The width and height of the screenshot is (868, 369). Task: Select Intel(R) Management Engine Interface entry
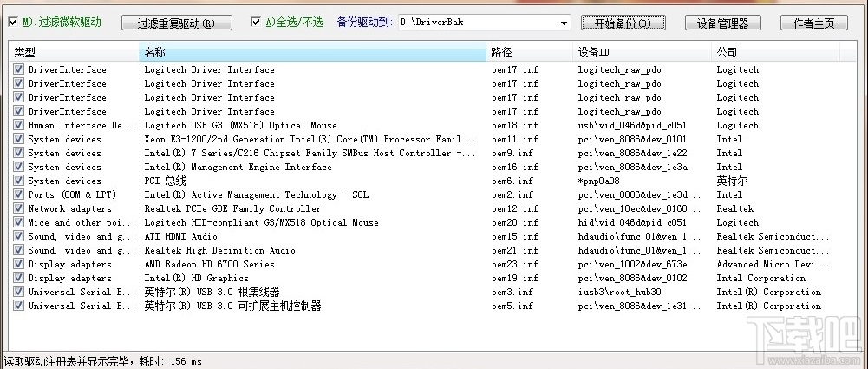[238, 167]
